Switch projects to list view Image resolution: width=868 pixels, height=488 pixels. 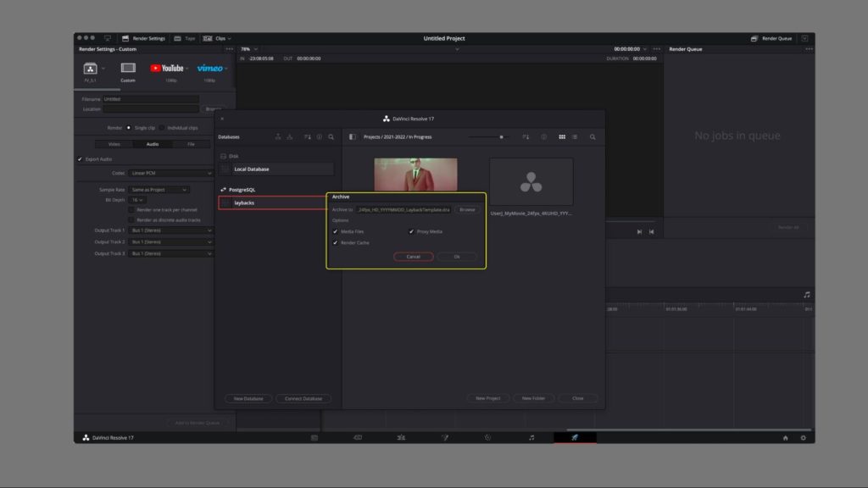[575, 136]
